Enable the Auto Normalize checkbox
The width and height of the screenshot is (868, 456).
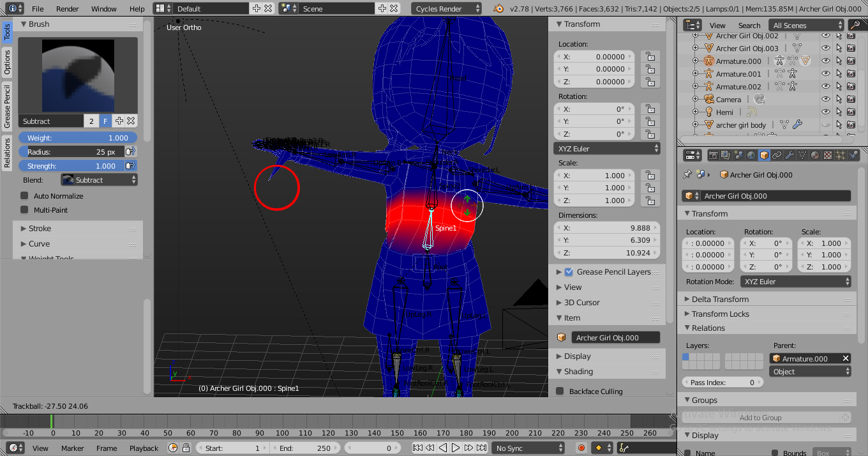pos(24,196)
